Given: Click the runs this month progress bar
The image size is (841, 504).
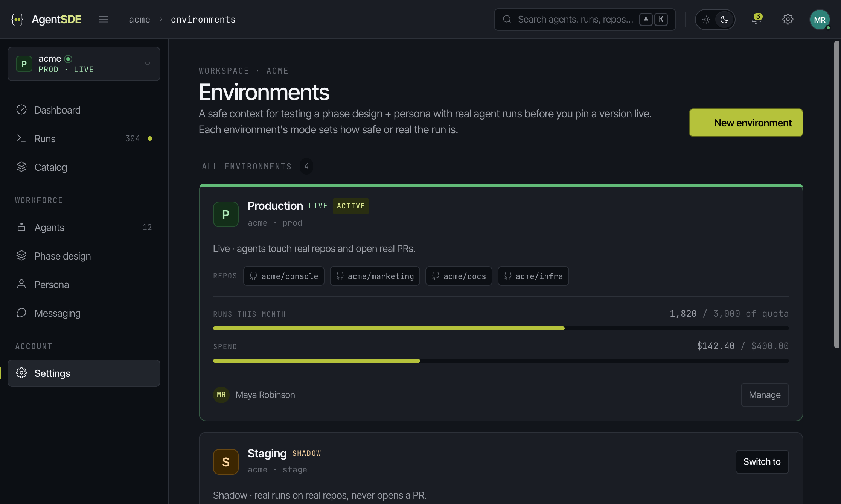Looking at the screenshot, I should pyautogui.click(x=501, y=328).
